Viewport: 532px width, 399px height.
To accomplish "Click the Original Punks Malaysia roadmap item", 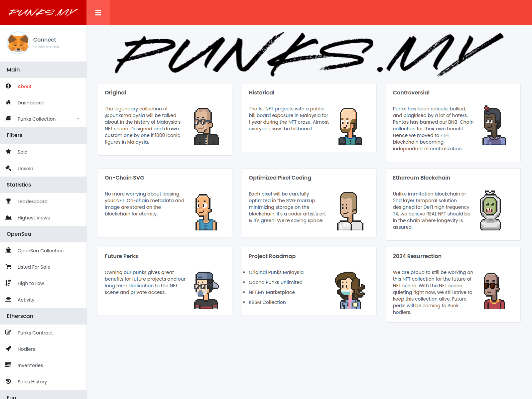I will 276,272.
